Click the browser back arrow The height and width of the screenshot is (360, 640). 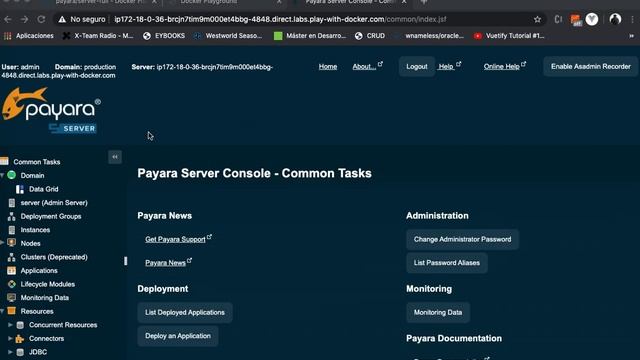(8, 19)
